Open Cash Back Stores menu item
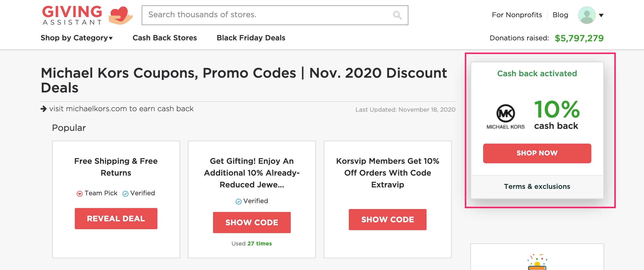 pyautogui.click(x=165, y=38)
